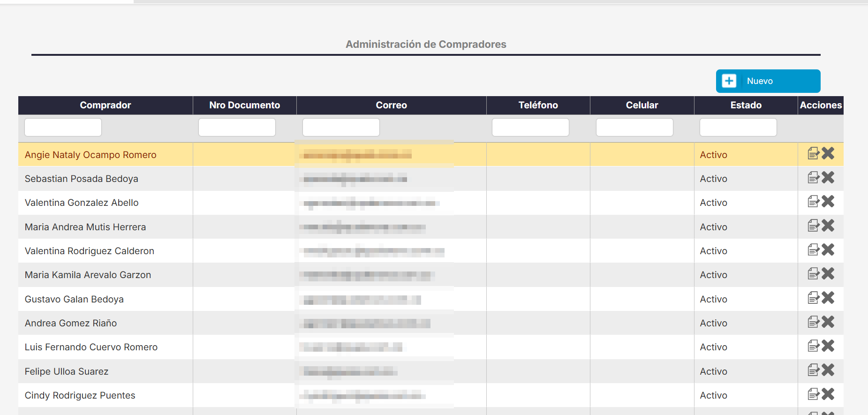Edit buyer Valentina Gonzalez Abello
This screenshot has width=868, height=415.
814,201
